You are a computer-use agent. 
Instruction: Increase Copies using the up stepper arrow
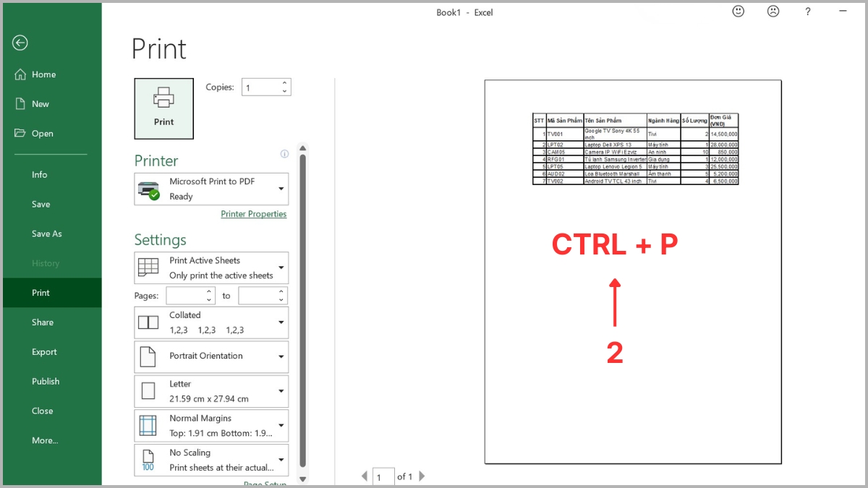tap(284, 82)
